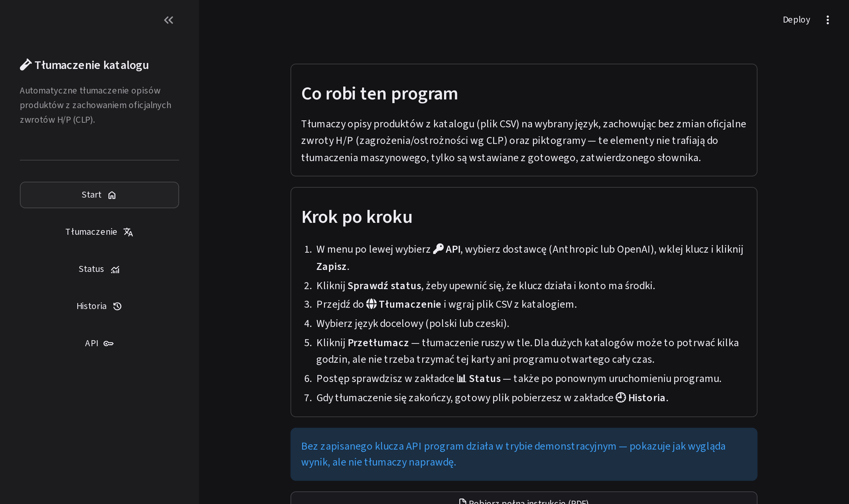This screenshot has width=849, height=504.
Task: Click the blue demo mode info message
Action: (x=524, y=454)
